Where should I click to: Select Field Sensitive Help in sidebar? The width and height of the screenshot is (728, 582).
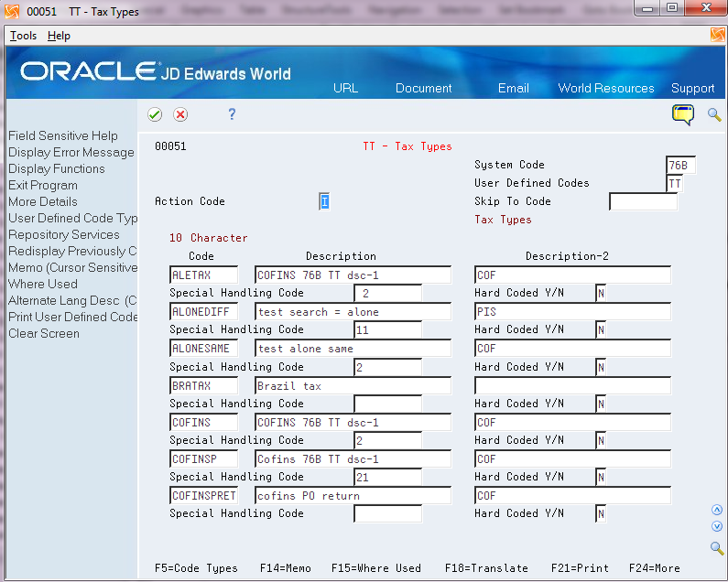(x=63, y=135)
